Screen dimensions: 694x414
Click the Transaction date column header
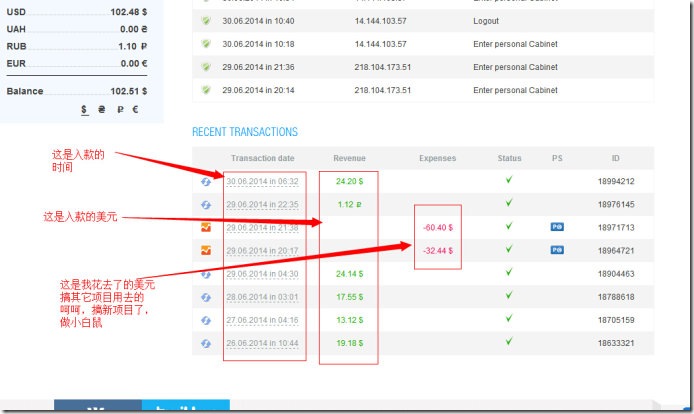point(262,158)
